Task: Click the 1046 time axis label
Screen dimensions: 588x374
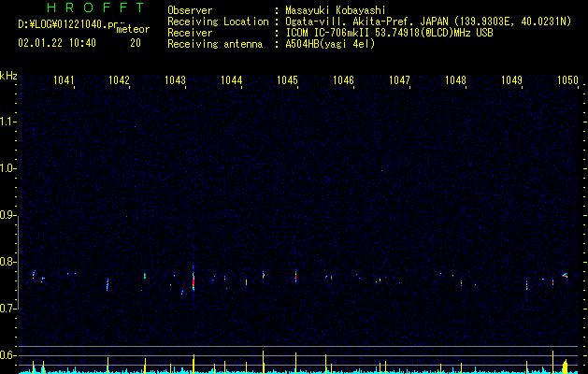Action: (x=343, y=79)
